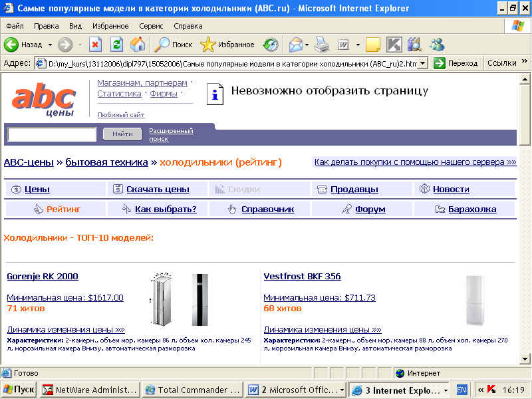This screenshot has height=399, width=532.
Task: Open Магазинам, партнерам link
Action: click(142, 82)
